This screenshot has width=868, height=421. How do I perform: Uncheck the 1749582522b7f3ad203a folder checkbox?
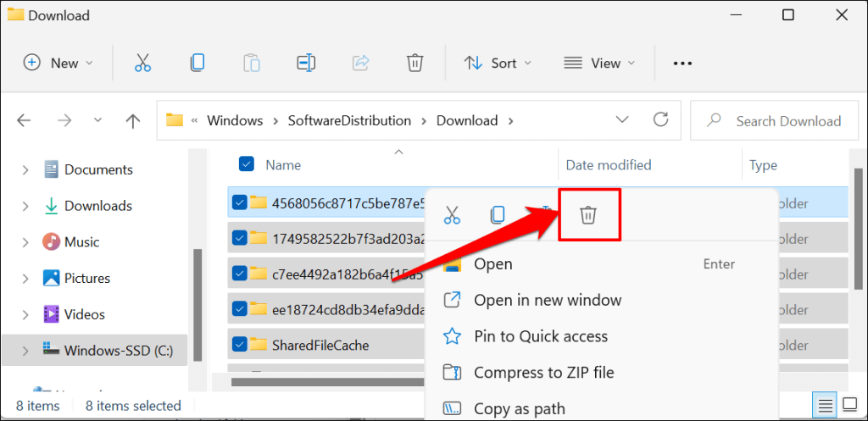coord(239,238)
